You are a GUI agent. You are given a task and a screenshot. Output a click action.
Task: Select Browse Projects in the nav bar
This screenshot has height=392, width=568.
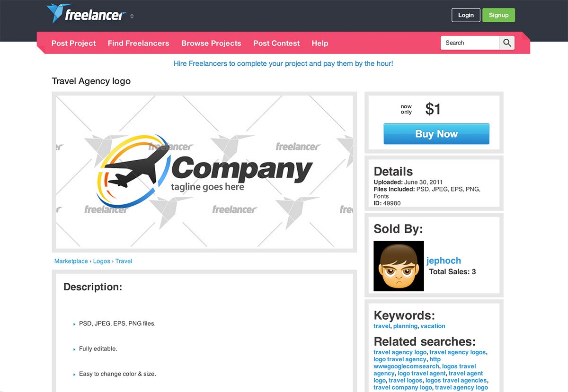[211, 43]
